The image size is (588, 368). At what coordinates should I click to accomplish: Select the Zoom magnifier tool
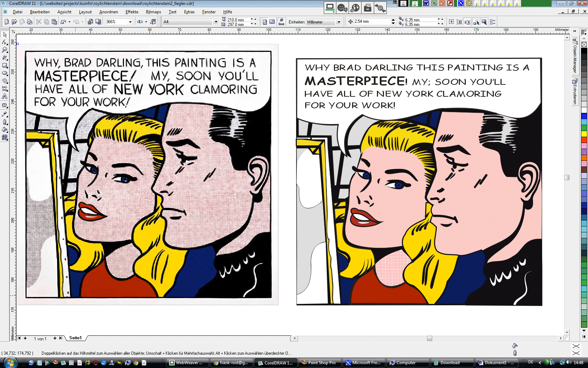tap(5, 50)
